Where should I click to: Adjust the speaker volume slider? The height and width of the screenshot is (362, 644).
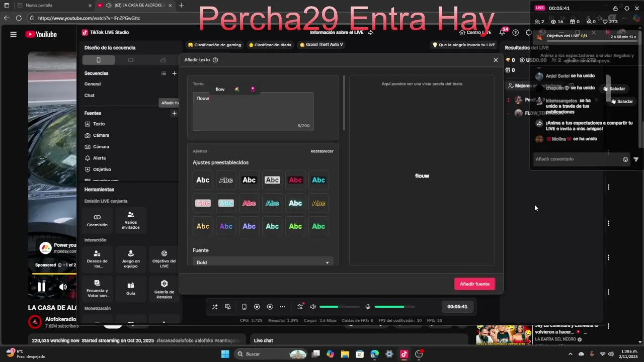[340, 307]
